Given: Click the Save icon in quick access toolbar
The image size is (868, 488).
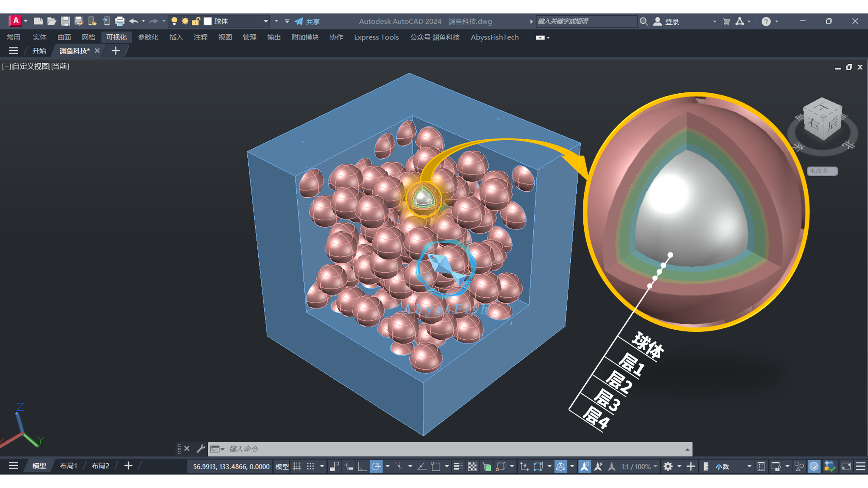Looking at the screenshot, I should [66, 21].
